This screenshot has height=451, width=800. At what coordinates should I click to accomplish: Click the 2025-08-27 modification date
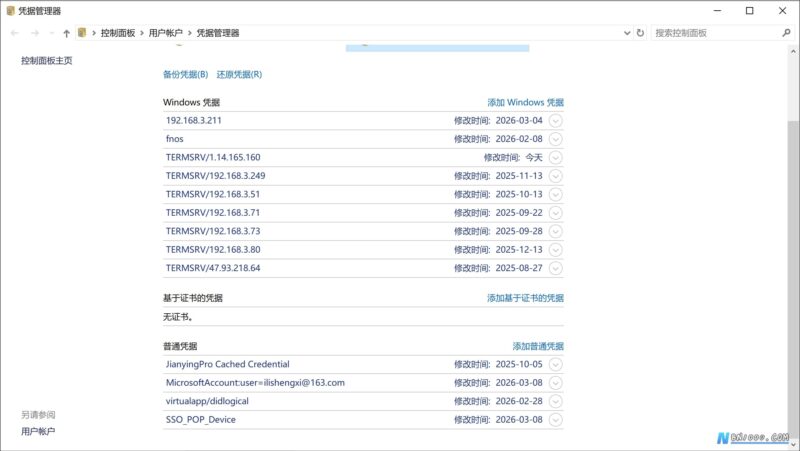[519, 268]
